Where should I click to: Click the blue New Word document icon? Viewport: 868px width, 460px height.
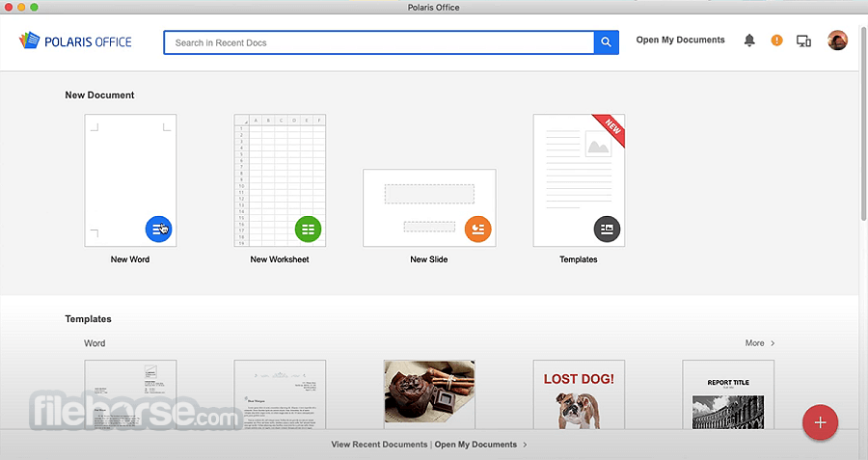tap(159, 229)
